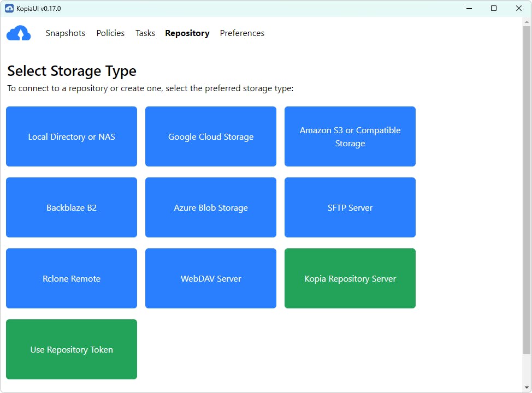
Task: Click the scrollbar down arrow
Action: coord(527,388)
